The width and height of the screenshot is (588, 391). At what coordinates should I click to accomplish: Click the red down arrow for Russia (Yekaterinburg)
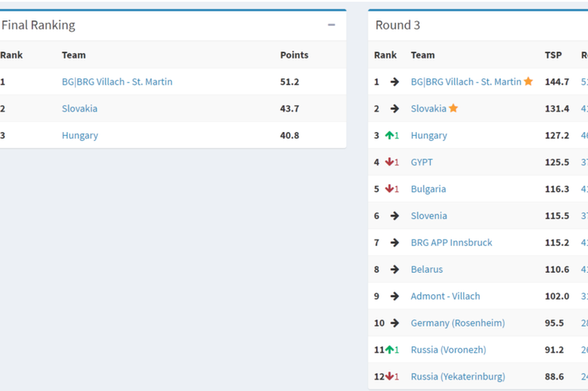pos(391,376)
